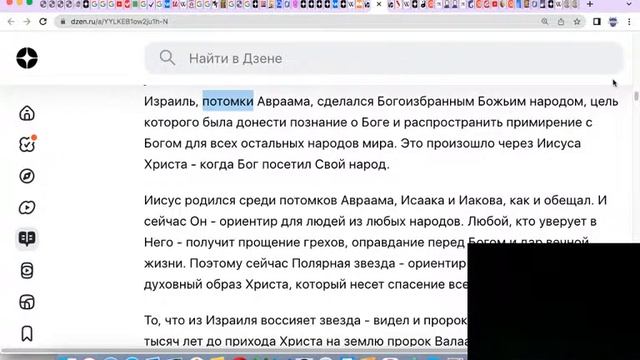Open the Articles book icon
This screenshot has width=640, height=360.
27,238
